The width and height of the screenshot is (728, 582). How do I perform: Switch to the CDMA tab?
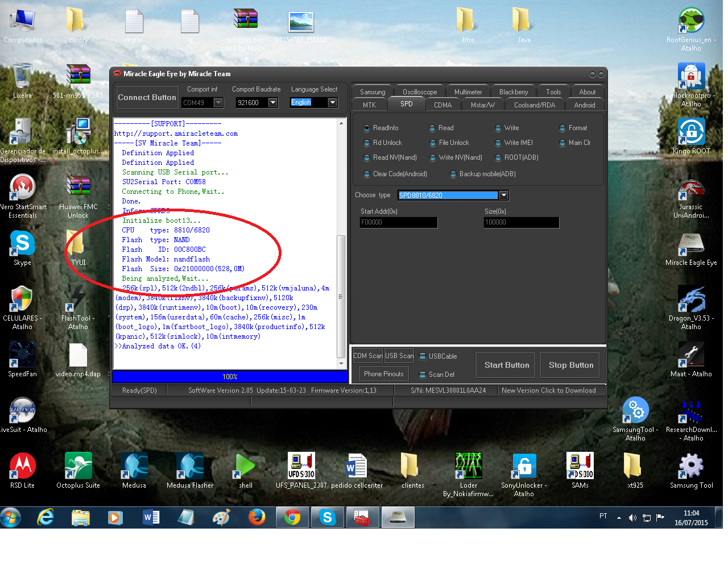point(442,105)
